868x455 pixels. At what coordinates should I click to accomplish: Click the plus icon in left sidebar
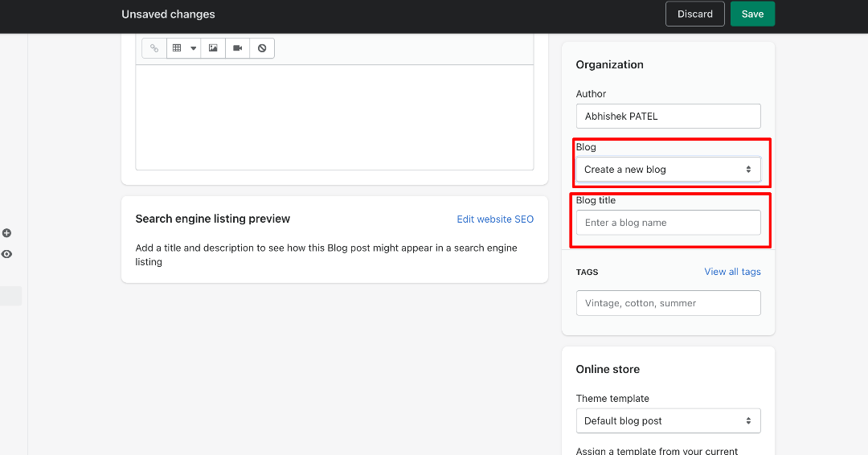pyautogui.click(x=6, y=233)
